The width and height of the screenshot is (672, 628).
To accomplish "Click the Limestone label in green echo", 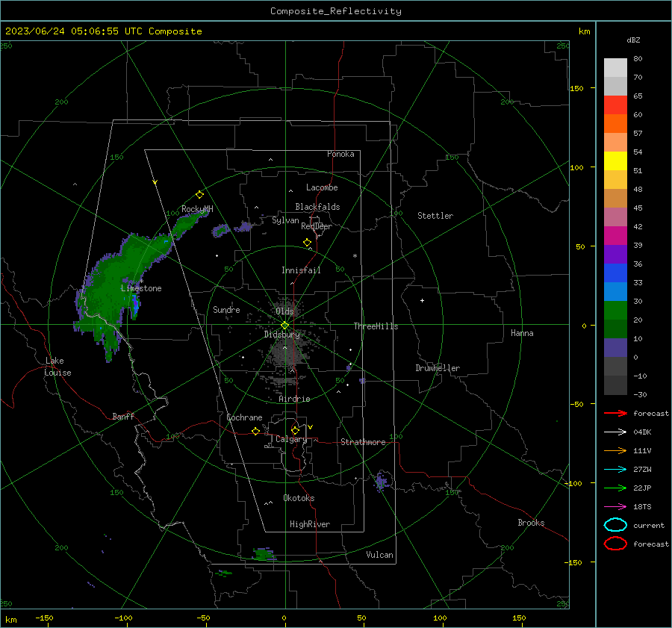I will pos(141,288).
